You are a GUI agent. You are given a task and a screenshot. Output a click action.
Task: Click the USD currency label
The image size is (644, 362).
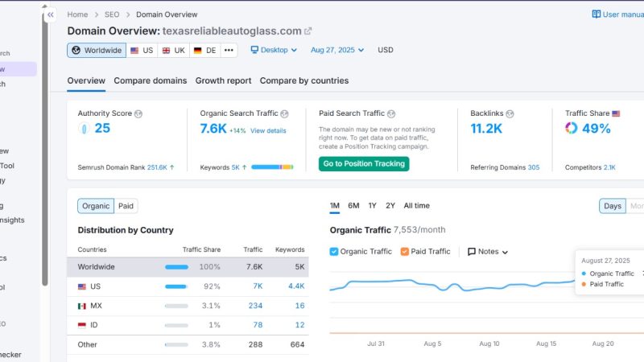point(386,50)
